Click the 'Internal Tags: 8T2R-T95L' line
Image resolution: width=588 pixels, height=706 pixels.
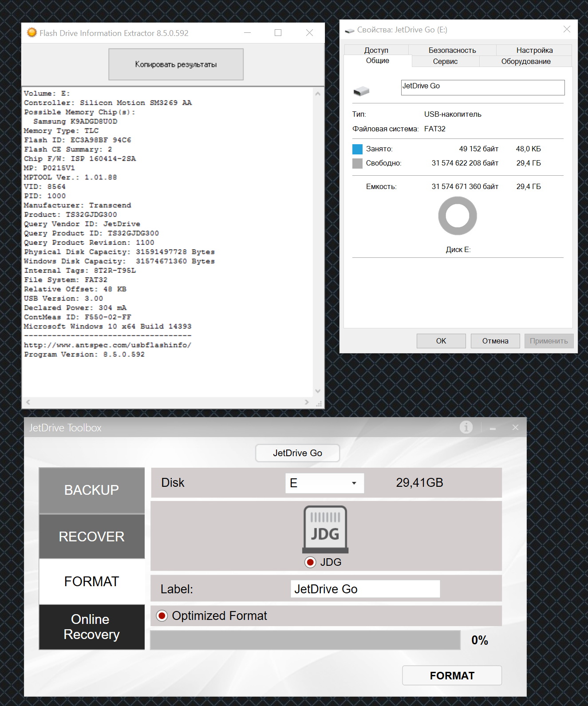(x=80, y=270)
